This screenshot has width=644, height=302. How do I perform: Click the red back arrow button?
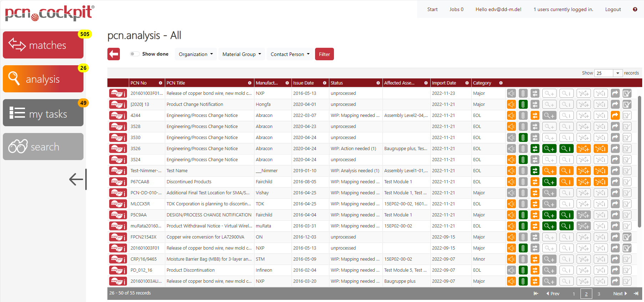point(113,54)
